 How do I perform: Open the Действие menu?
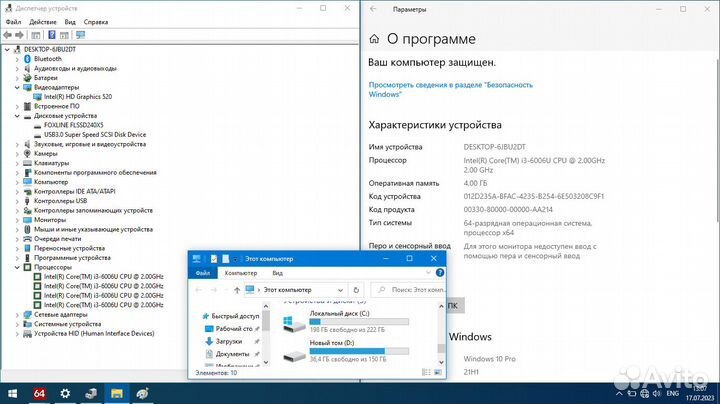point(43,22)
